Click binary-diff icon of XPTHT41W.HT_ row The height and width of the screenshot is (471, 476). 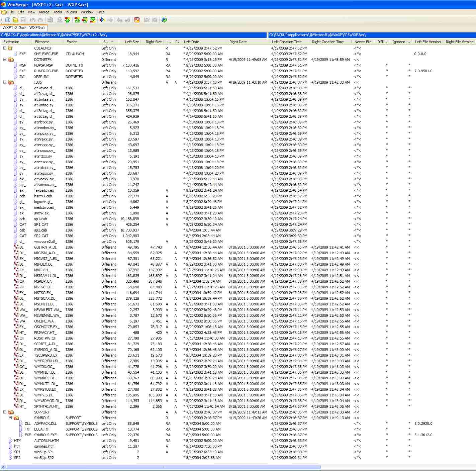click(16, 406)
